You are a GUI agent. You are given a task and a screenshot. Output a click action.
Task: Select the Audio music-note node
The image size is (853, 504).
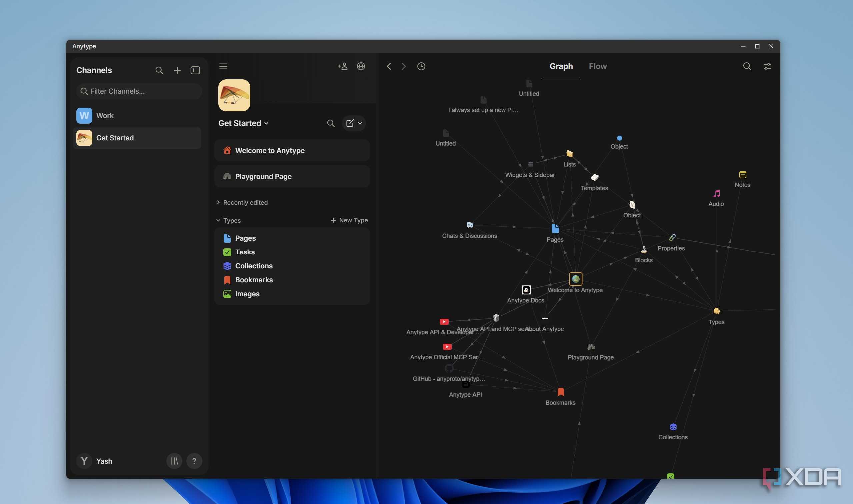click(716, 194)
